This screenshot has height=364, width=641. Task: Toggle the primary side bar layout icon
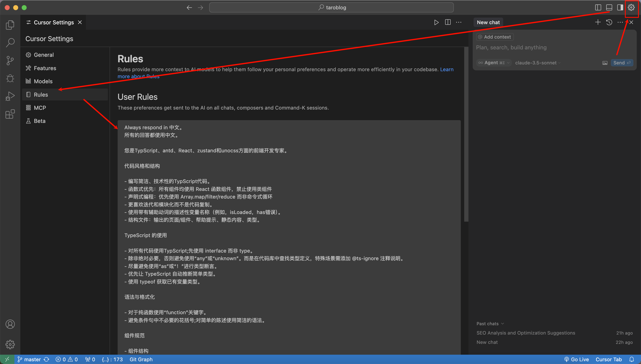pyautogui.click(x=598, y=7)
